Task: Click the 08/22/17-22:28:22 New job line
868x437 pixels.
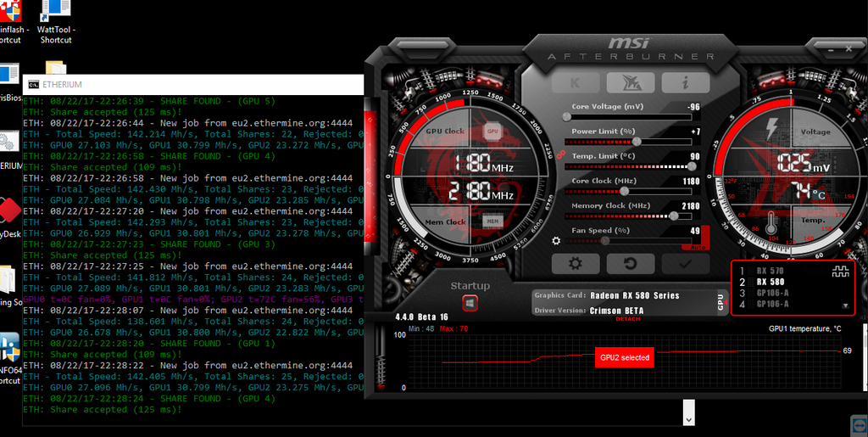Action: click(x=187, y=366)
